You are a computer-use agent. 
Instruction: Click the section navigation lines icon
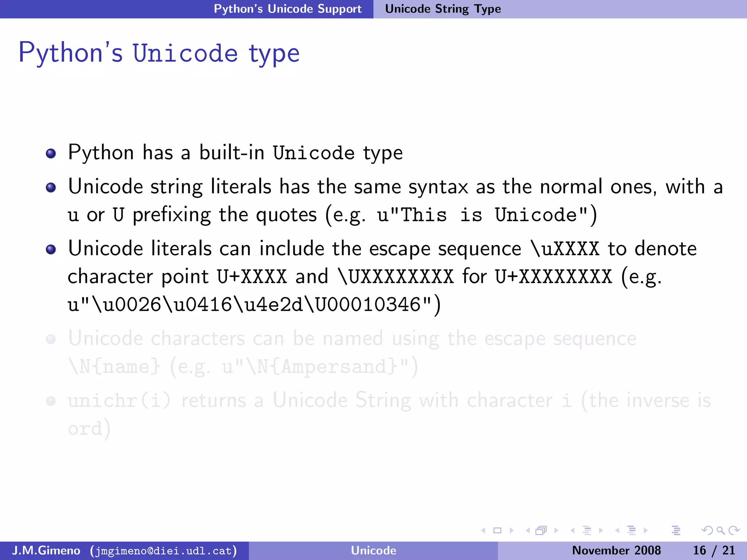click(631, 530)
